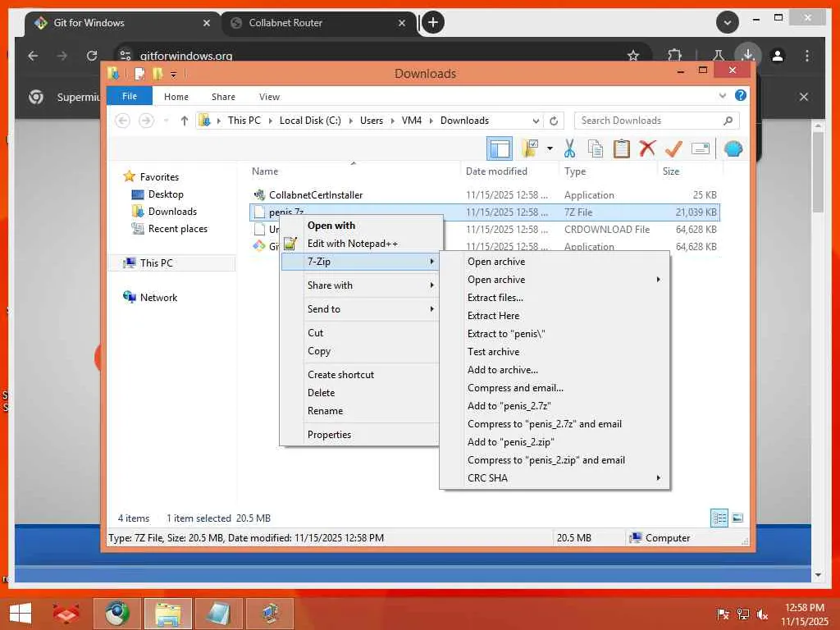Open the View ribbon tab
This screenshot has width=840, height=630.
point(269,97)
